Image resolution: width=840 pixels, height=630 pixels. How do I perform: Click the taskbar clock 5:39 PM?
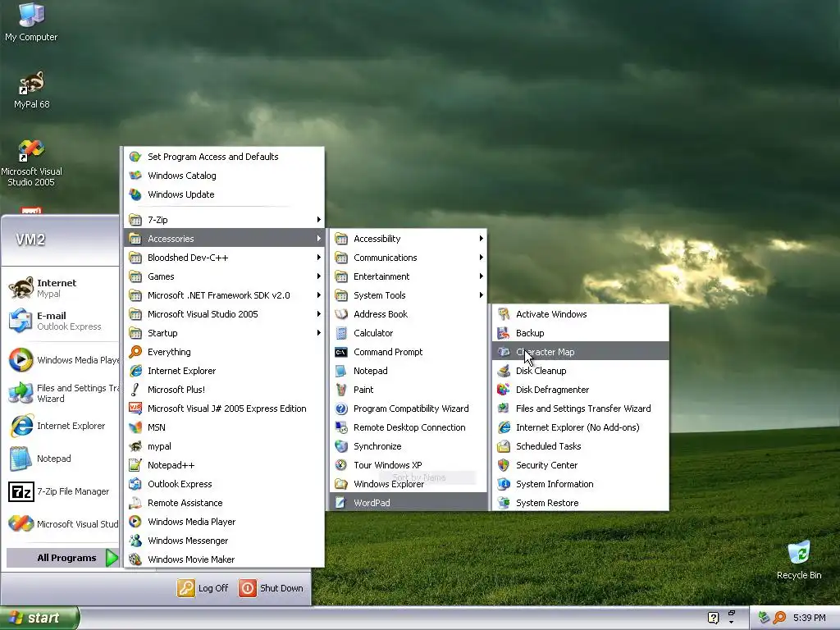click(810, 618)
